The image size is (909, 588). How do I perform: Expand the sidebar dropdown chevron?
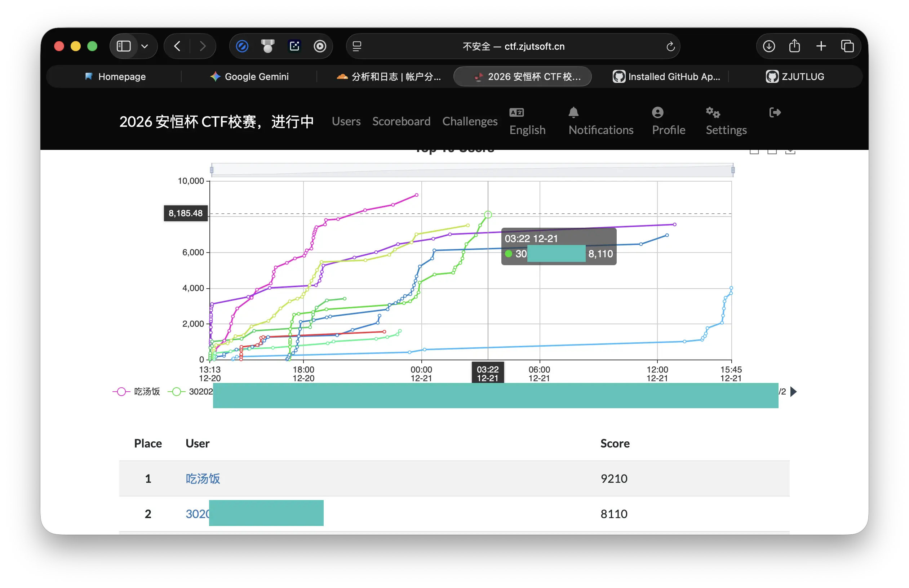pyautogui.click(x=145, y=46)
